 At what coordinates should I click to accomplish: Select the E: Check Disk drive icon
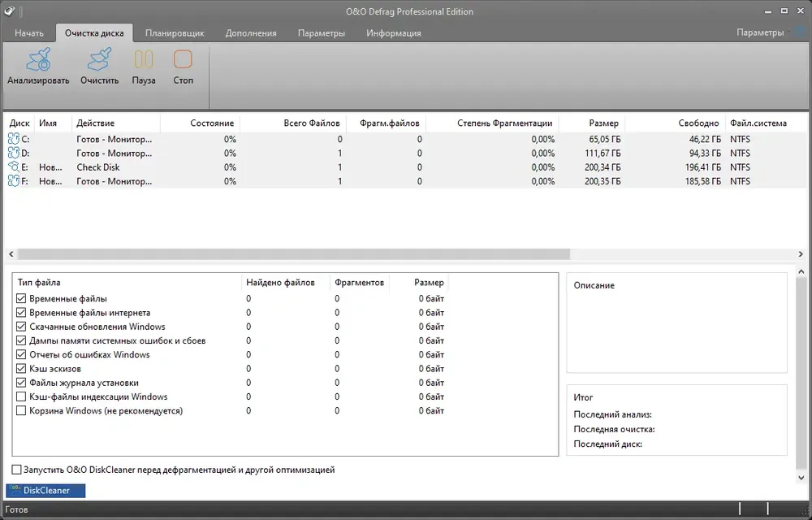14,167
